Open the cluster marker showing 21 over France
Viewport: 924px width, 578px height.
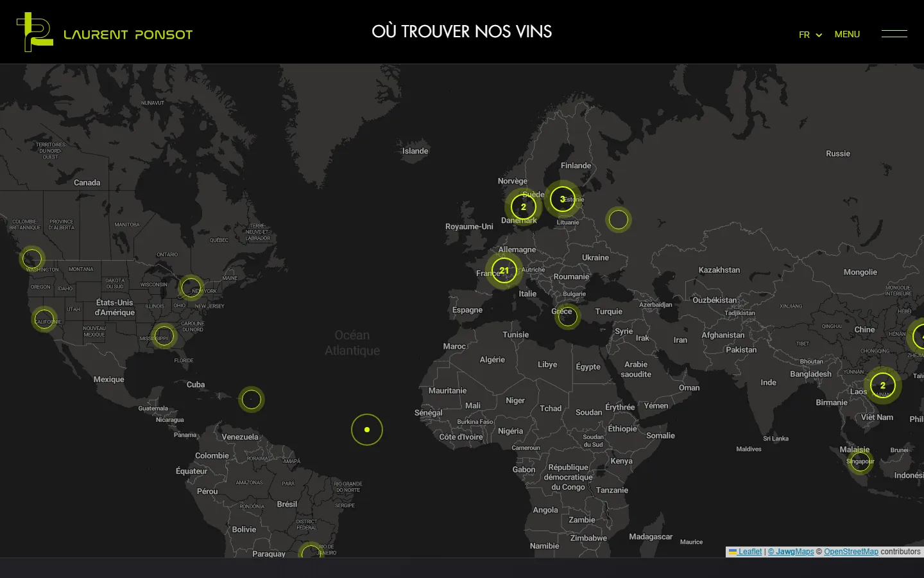[504, 270]
